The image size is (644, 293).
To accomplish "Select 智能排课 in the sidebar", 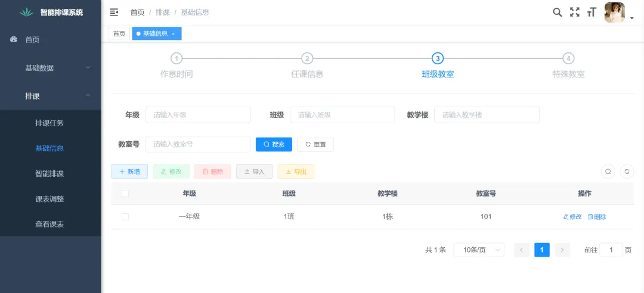I will [x=49, y=174].
